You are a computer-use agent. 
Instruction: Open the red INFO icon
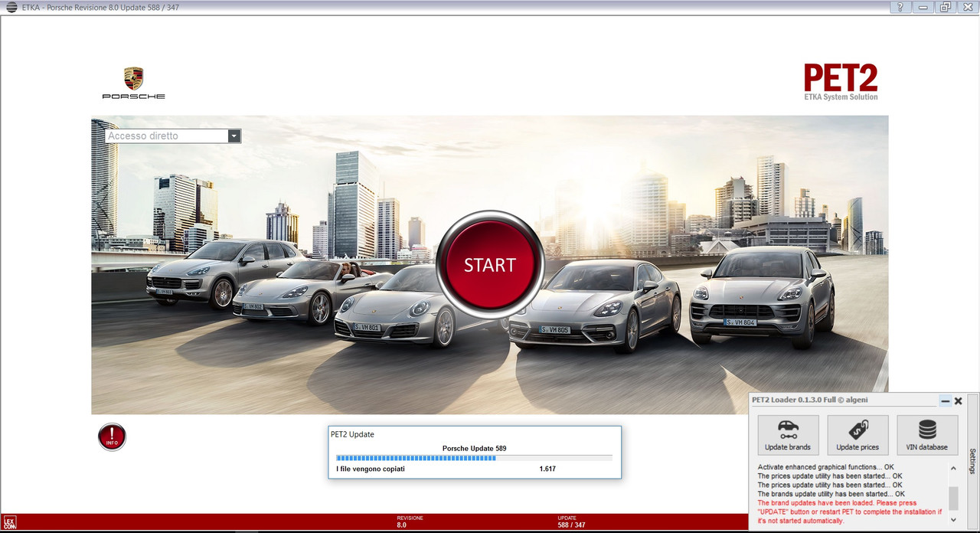pyautogui.click(x=112, y=437)
